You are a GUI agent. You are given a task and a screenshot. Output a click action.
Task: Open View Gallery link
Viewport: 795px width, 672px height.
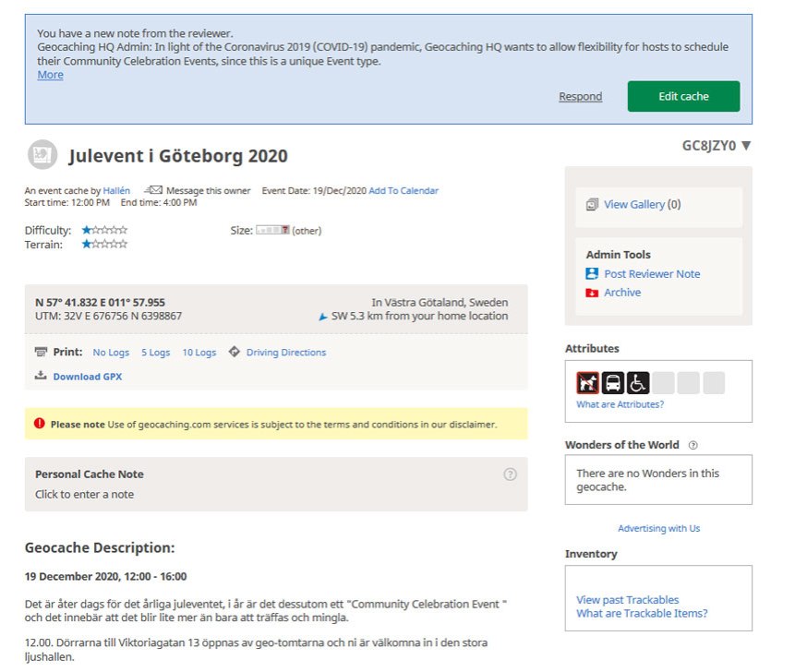coord(633,205)
